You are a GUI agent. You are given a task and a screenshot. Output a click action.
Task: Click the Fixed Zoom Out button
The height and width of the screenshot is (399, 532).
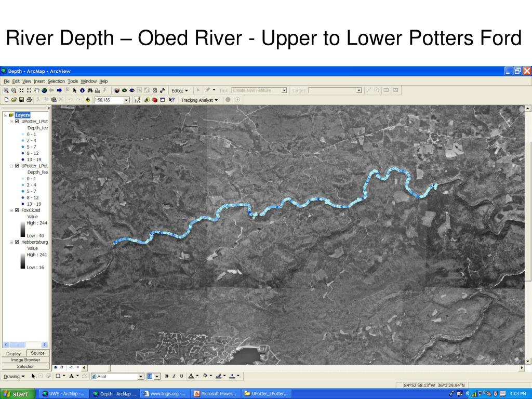(29, 90)
